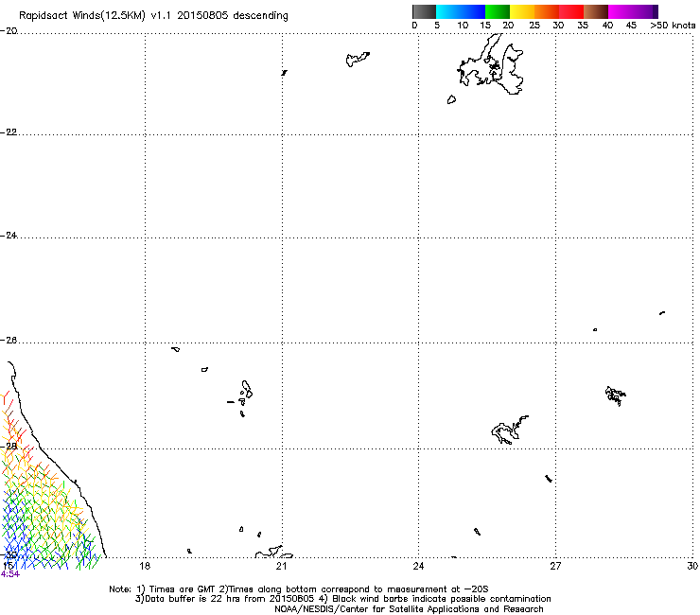
Task: Click the purple '4:54' swath time label
Action: coord(9,574)
